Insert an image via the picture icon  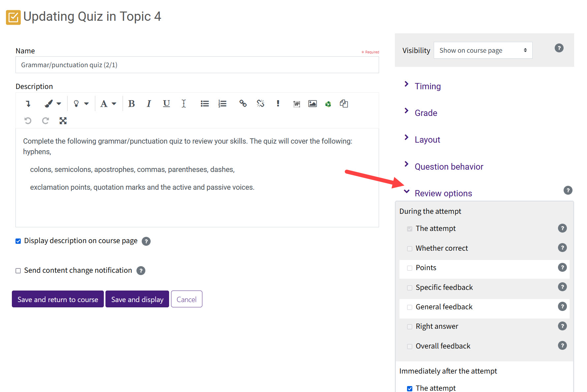312,104
